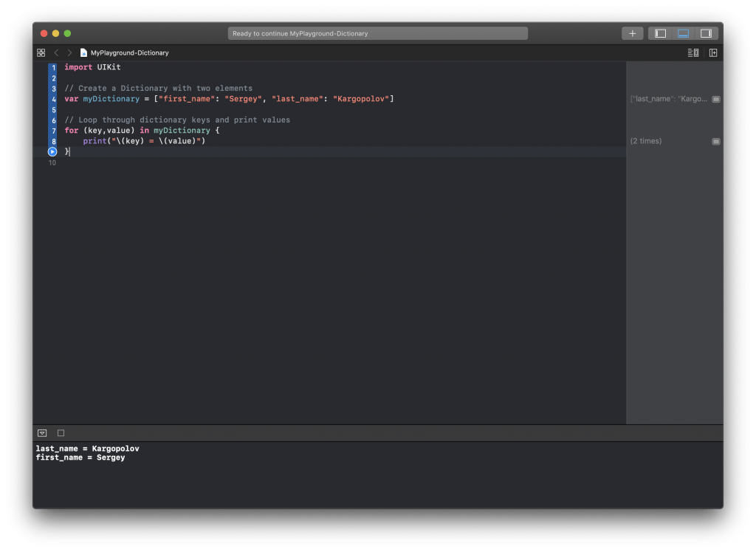The width and height of the screenshot is (756, 552).
Task: Toggle the Navigator panel visibility
Action: pyautogui.click(x=660, y=33)
